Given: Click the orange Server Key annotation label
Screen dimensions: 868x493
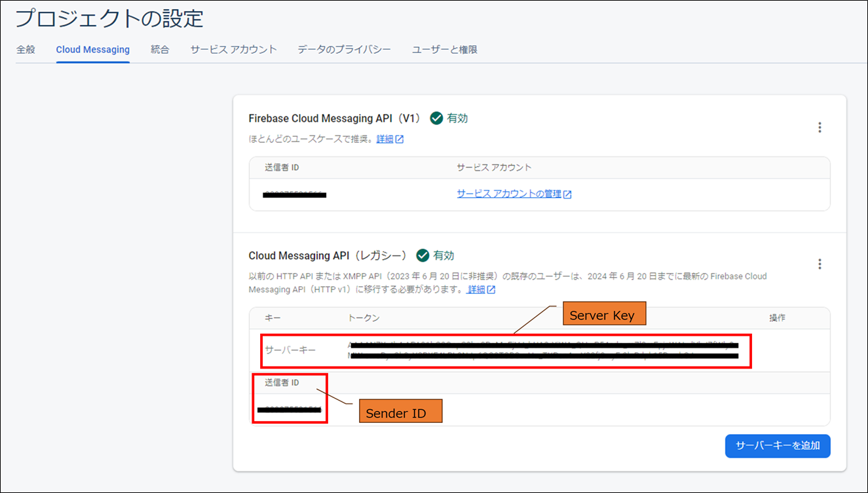Looking at the screenshot, I should [601, 316].
